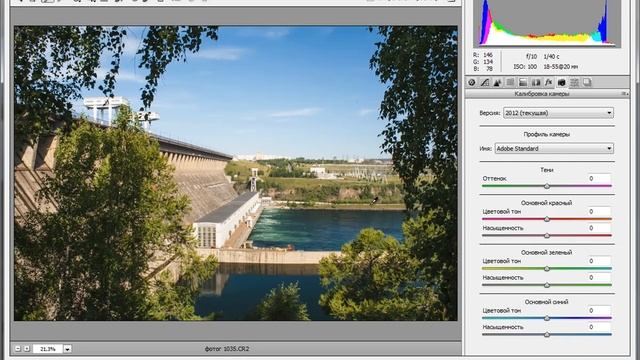Click the Основной красный Цветовой тон slider
Screen dimensions: 640x360
click(547, 219)
